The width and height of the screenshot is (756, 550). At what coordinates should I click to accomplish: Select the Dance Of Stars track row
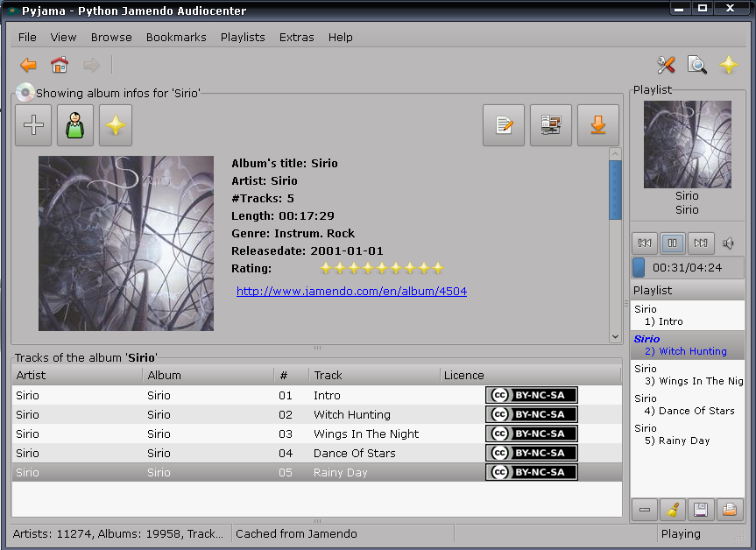coord(317,453)
